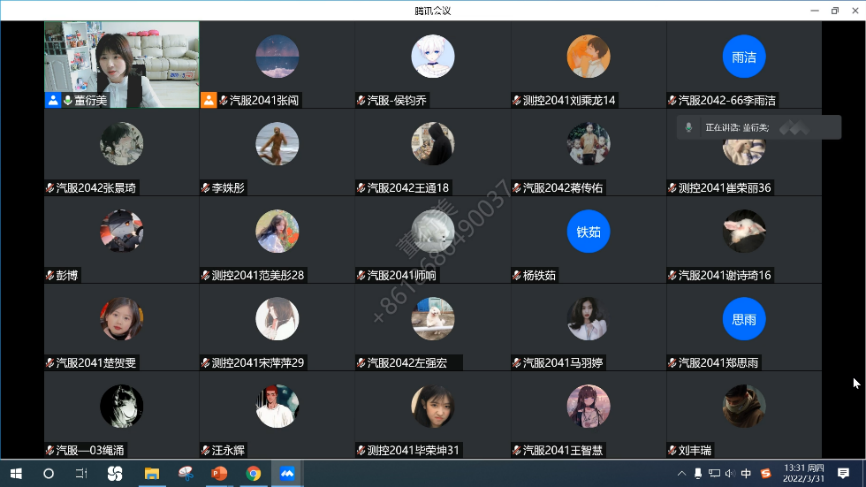Click the green microphone icon next to 董衍美
Screen dimensions: 866x487
68,100
